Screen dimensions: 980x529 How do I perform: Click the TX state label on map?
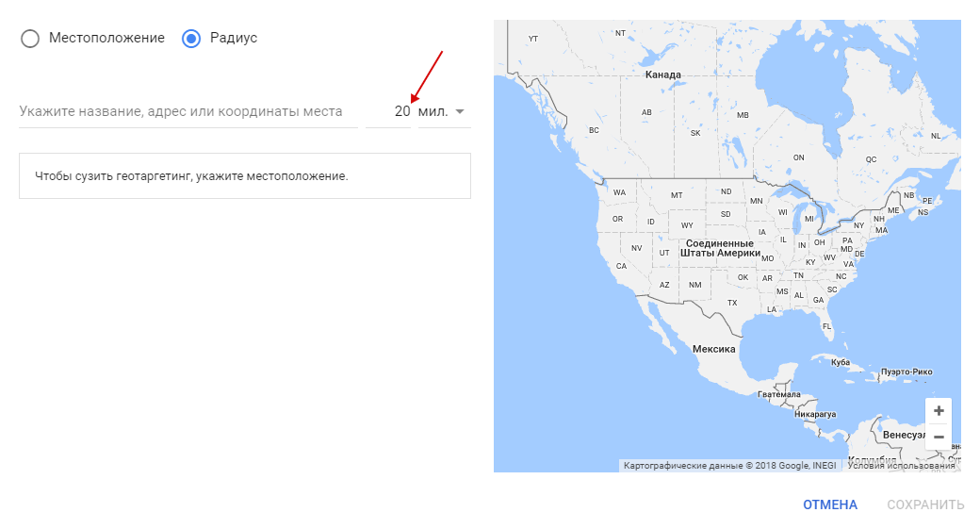(x=732, y=303)
